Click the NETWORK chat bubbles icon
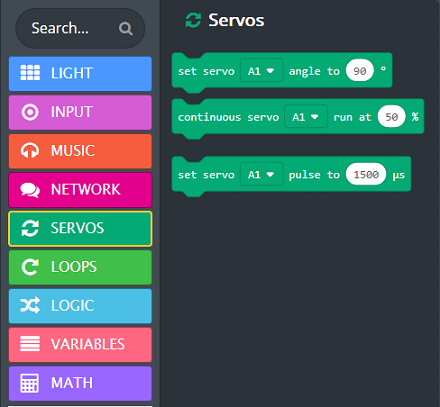The height and width of the screenshot is (407, 440). pos(30,190)
